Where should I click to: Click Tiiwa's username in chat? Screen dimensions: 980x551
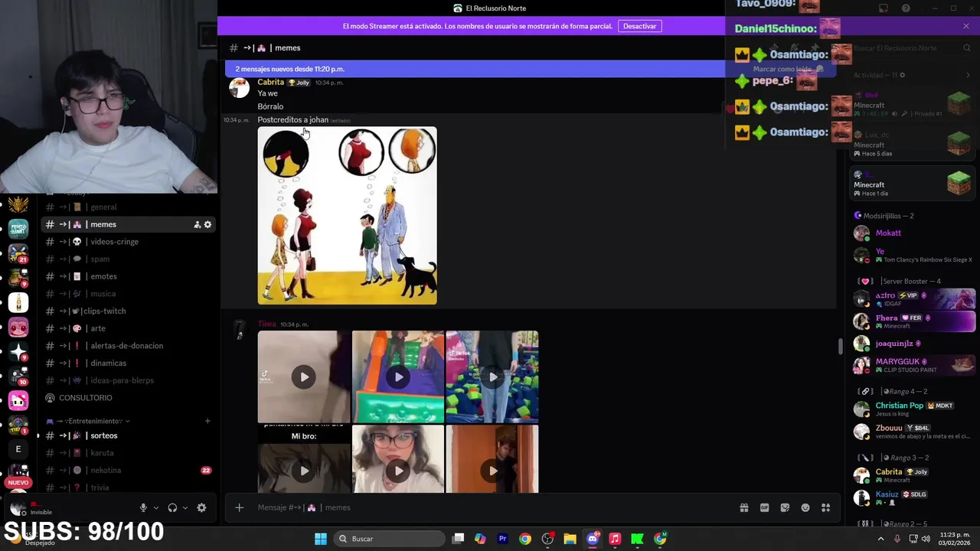(x=266, y=324)
